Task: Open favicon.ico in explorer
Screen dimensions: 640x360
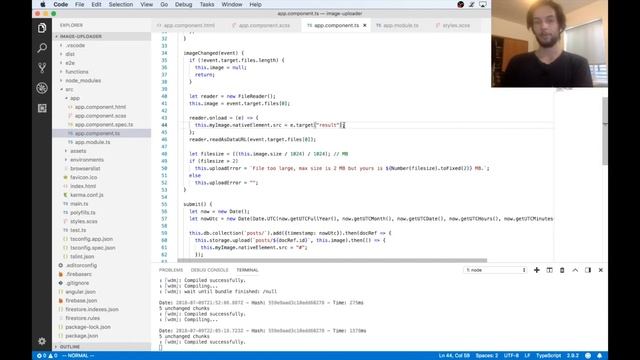Action: 101,178
